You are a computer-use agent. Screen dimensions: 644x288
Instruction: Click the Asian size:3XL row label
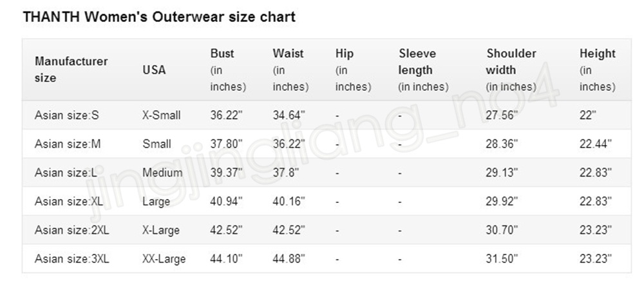[72, 259]
